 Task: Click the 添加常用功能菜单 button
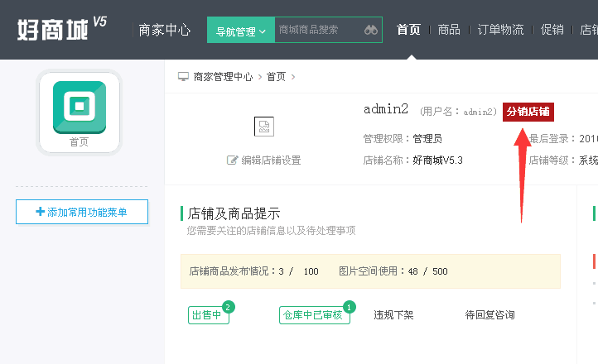pos(82,212)
